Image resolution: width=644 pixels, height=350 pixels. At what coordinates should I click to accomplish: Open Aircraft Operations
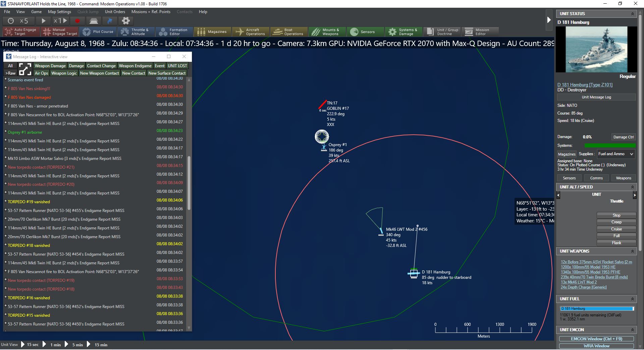coord(251,32)
